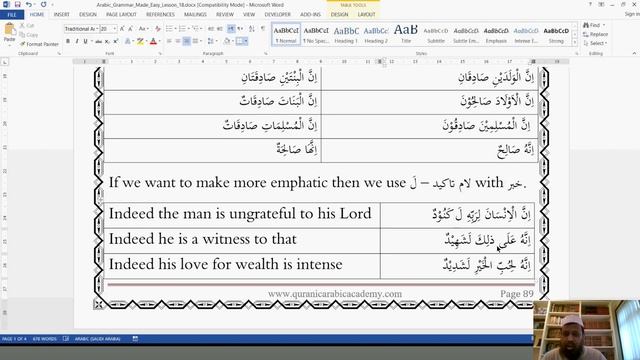Align text to the left
640x360 pixels.
(169, 41)
